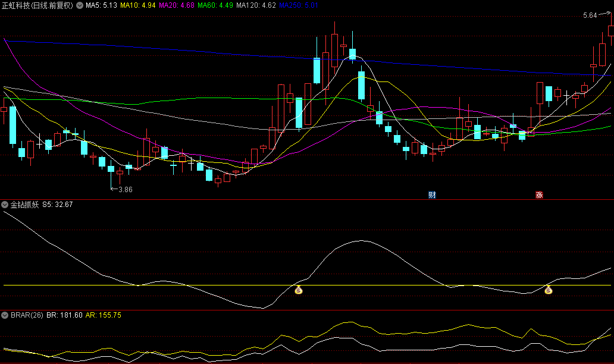Click the red 涨 event marker icon
The height and width of the screenshot is (364, 614).
[539, 194]
